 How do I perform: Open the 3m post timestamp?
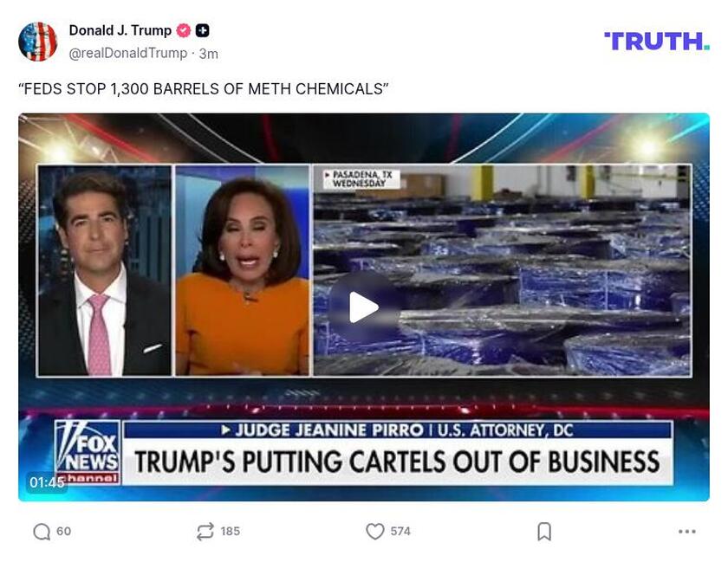click(209, 54)
